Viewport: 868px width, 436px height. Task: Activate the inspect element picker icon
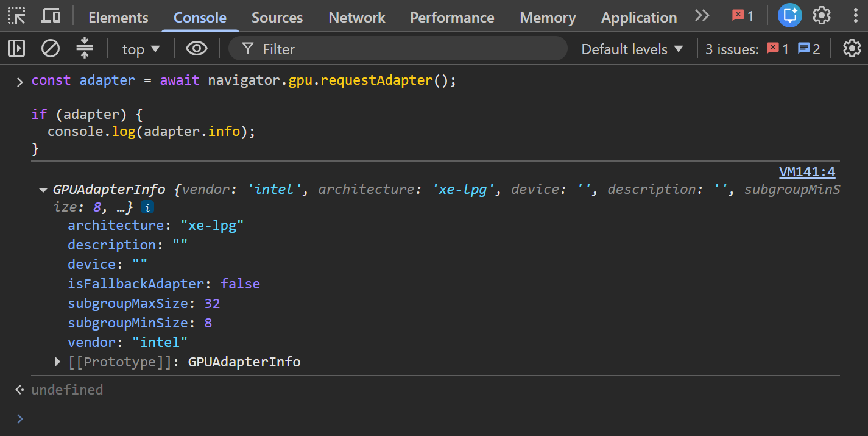pyautogui.click(x=17, y=16)
